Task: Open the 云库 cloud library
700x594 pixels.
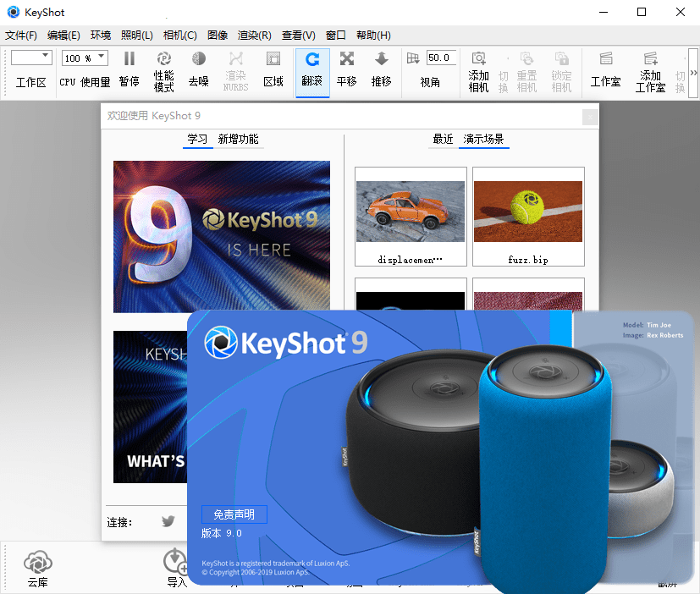Action: 38,569
